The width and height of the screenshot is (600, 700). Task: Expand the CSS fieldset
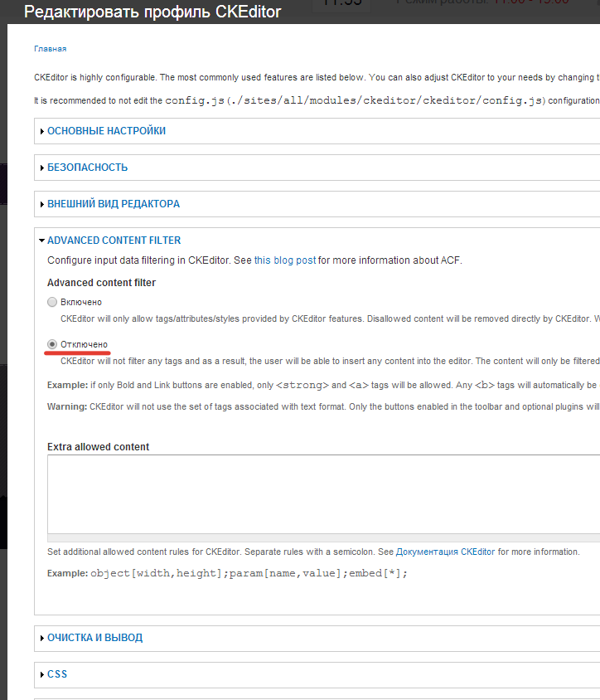click(x=57, y=674)
